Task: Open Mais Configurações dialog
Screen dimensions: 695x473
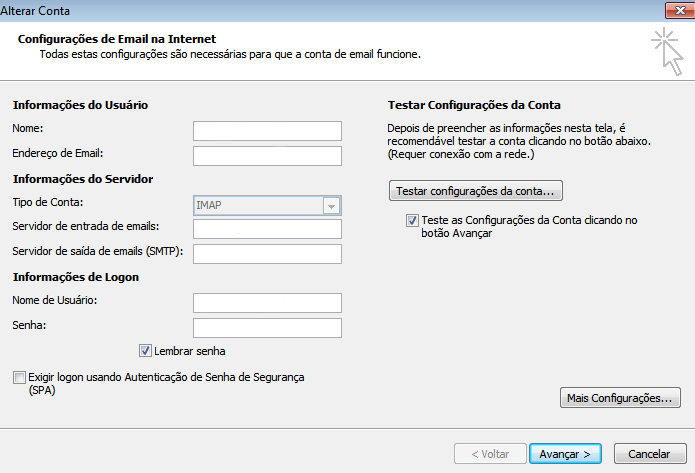Action: (620, 398)
